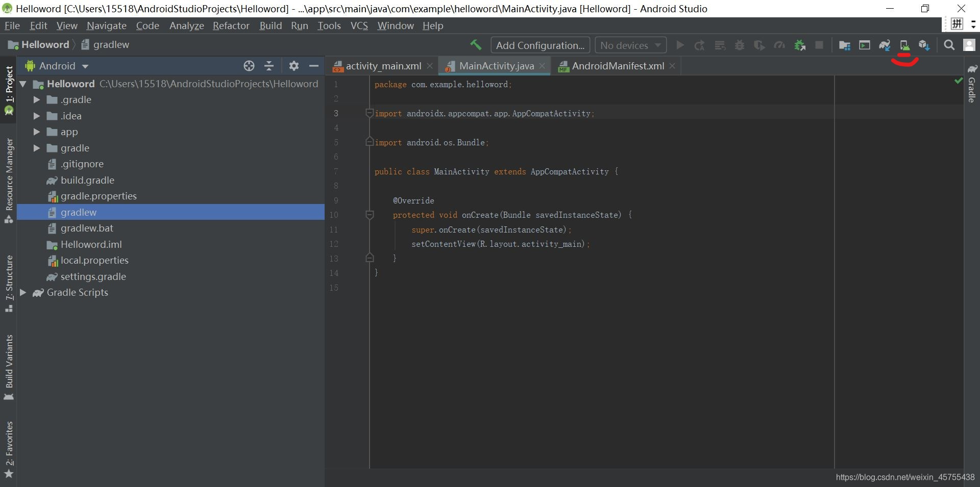Fold the onCreate method at line 10
The width and height of the screenshot is (980, 487).
(x=370, y=215)
